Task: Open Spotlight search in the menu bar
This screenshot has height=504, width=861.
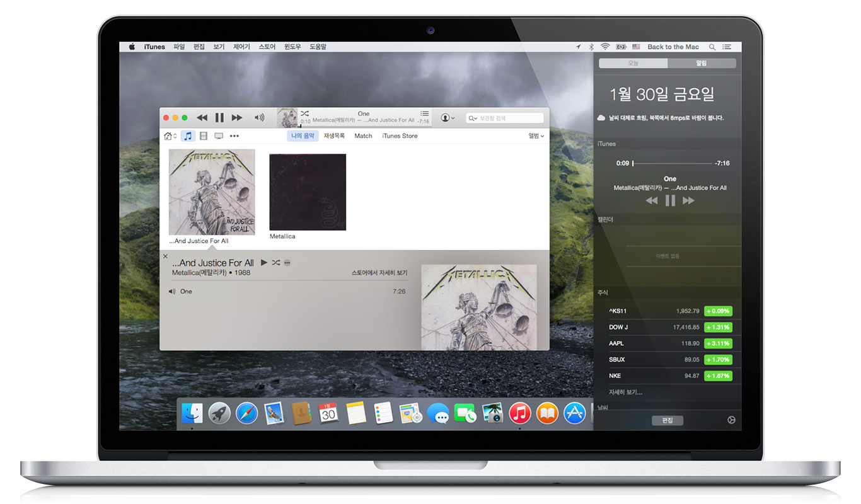Action: 712,47
